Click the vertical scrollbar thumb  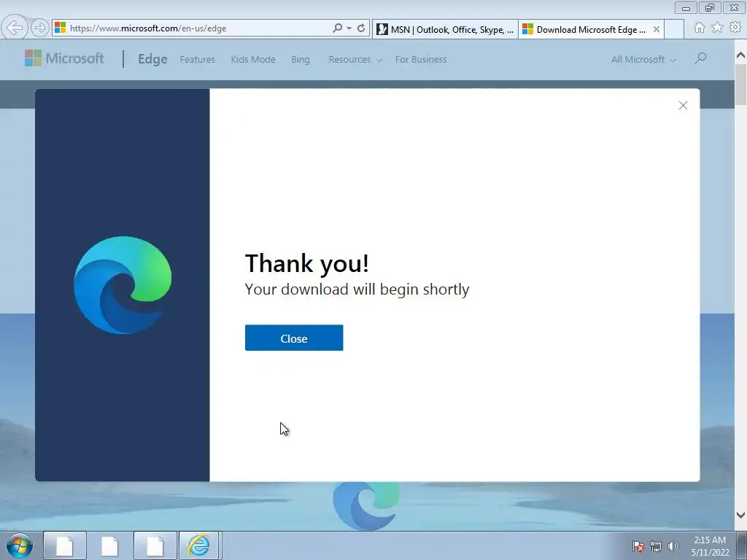740,85
